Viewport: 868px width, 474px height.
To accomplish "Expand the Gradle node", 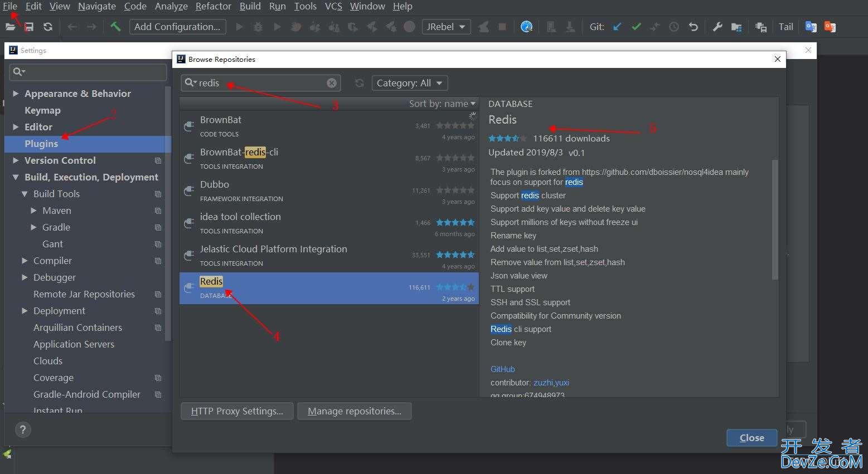I will point(33,227).
